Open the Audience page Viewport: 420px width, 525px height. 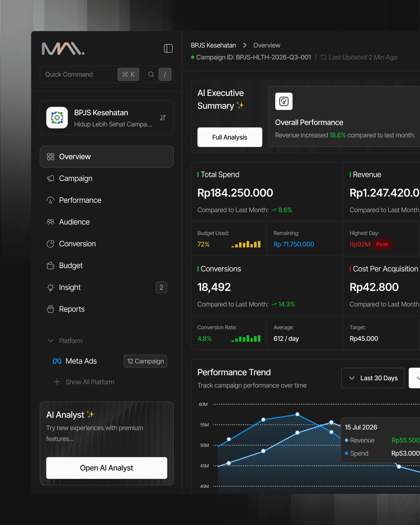pyautogui.click(x=107, y=222)
